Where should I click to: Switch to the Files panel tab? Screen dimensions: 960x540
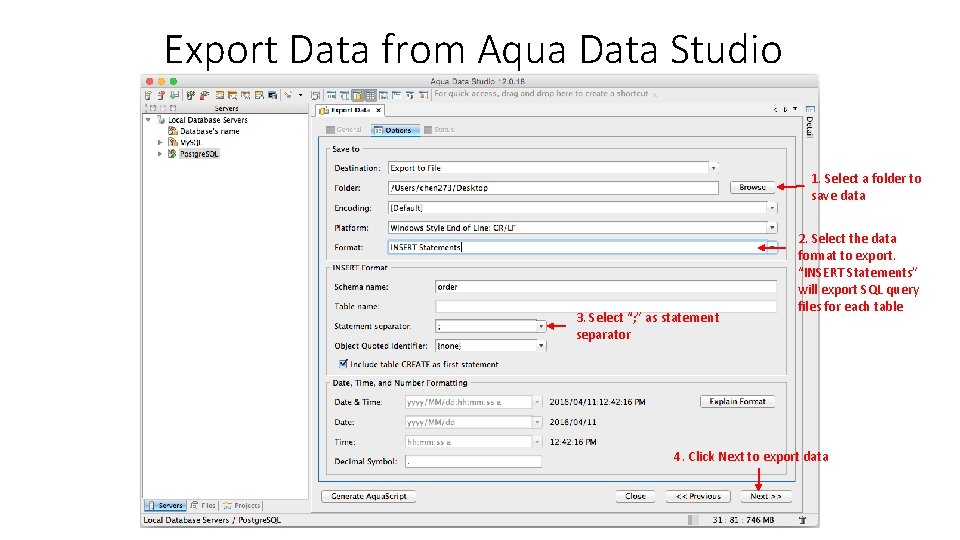203,506
